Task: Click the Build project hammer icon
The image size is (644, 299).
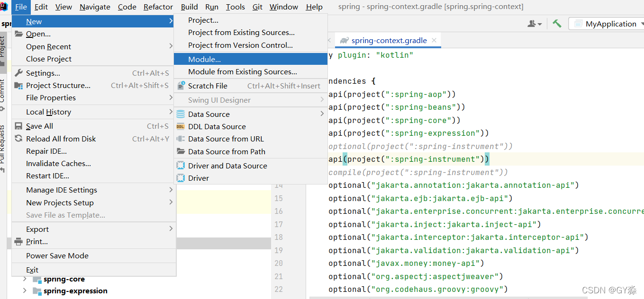Action: point(557,23)
